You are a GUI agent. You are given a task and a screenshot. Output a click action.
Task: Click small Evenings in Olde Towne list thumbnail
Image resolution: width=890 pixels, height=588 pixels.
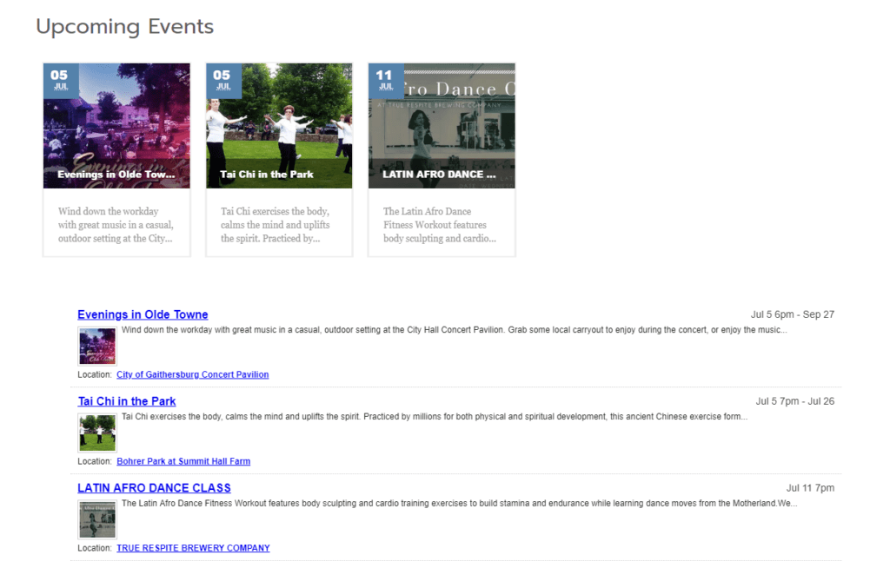pyautogui.click(x=97, y=346)
